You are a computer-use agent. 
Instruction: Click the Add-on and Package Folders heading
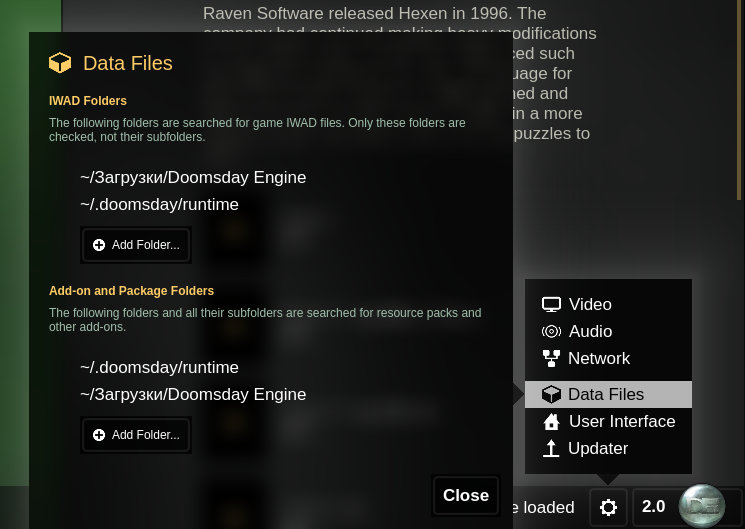(x=132, y=291)
